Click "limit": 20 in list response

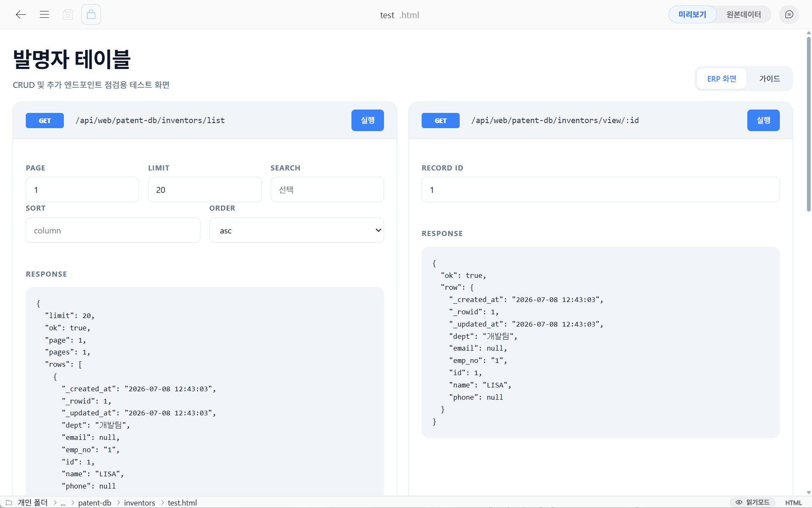click(x=69, y=316)
